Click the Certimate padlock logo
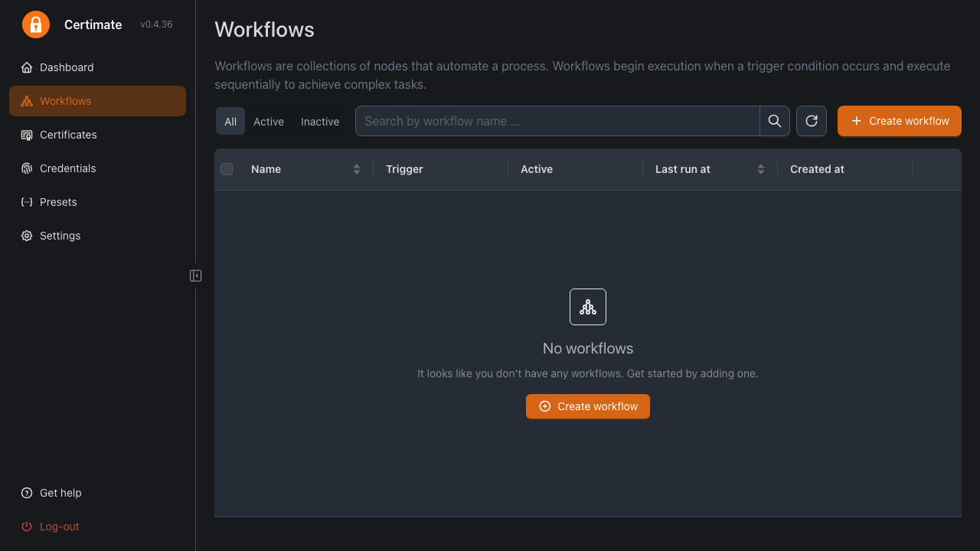980x551 pixels. [36, 24]
